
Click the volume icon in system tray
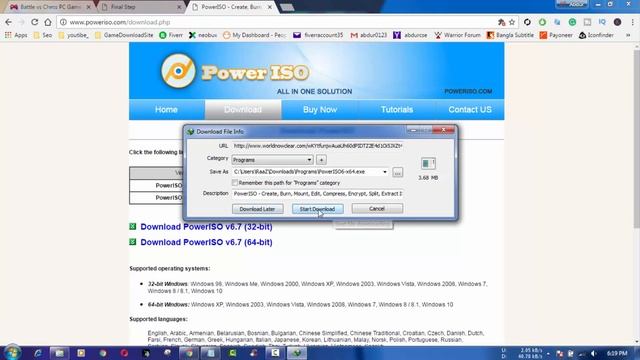pyautogui.click(x=593, y=353)
